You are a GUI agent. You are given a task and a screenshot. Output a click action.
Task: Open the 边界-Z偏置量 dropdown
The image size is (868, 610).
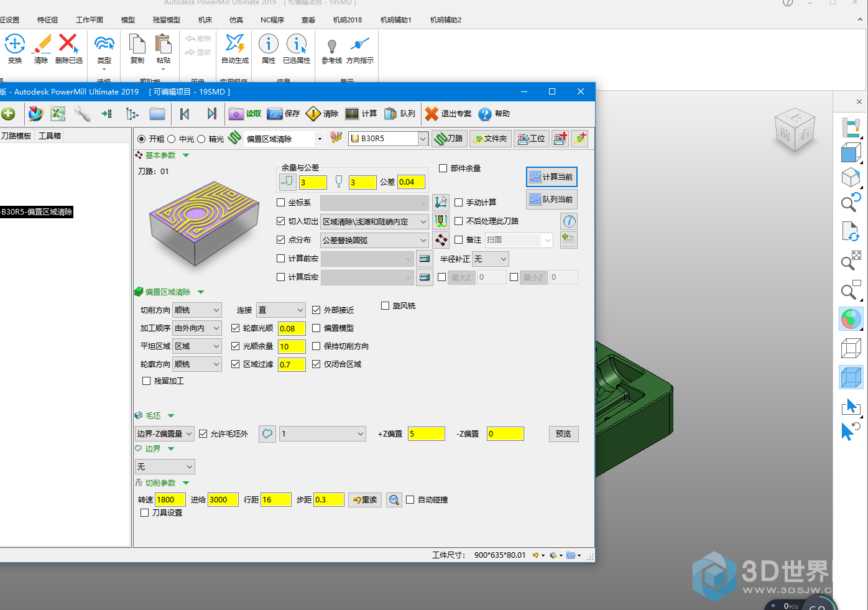pos(165,434)
